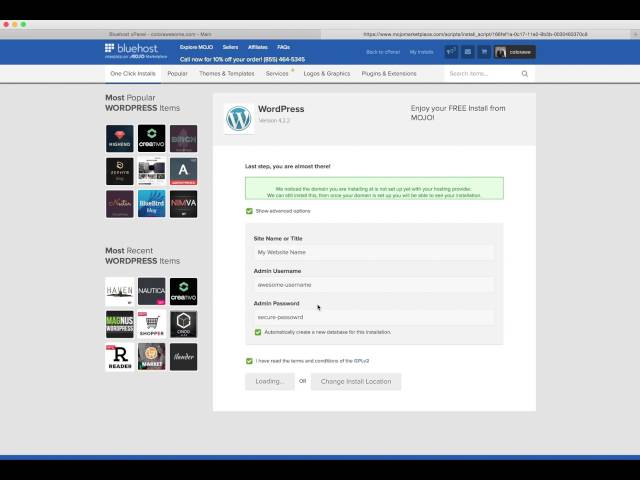Open the Reader theme thumbnail
Screen dimensions: 640x480
(120, 357)
